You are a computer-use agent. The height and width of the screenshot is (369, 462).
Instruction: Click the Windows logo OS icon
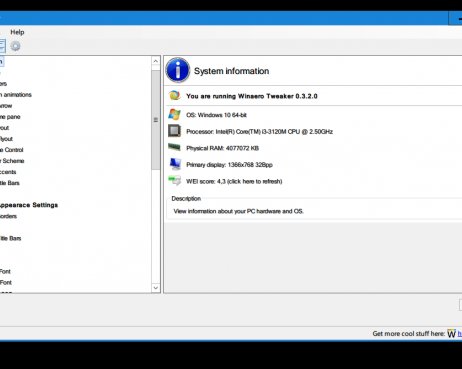tap(174, 114)
